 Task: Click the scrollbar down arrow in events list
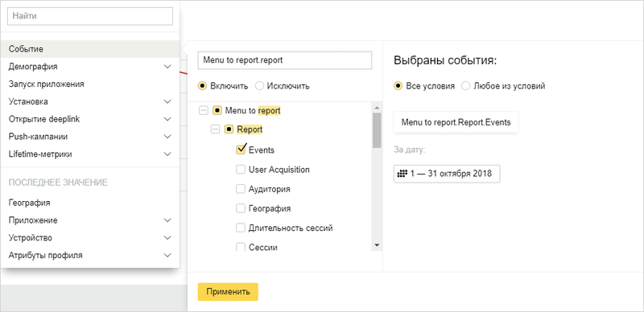click(377, 245)
